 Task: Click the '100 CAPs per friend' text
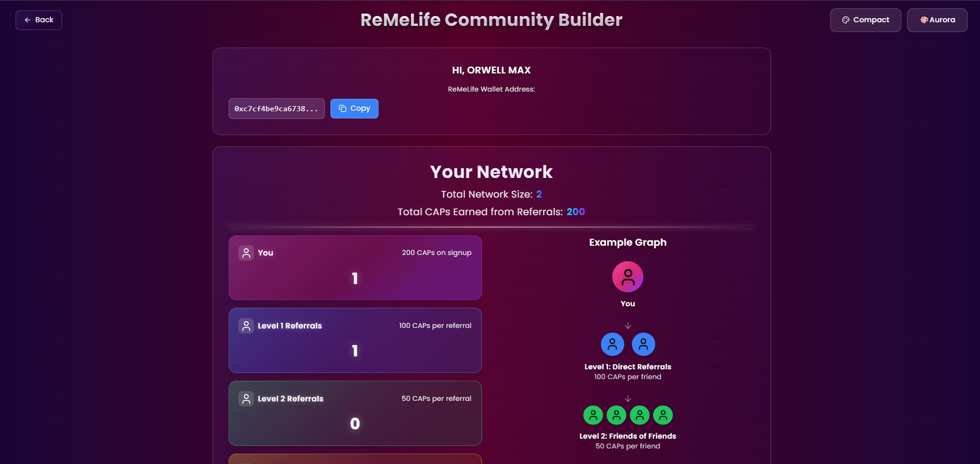(x=628, y=377)
